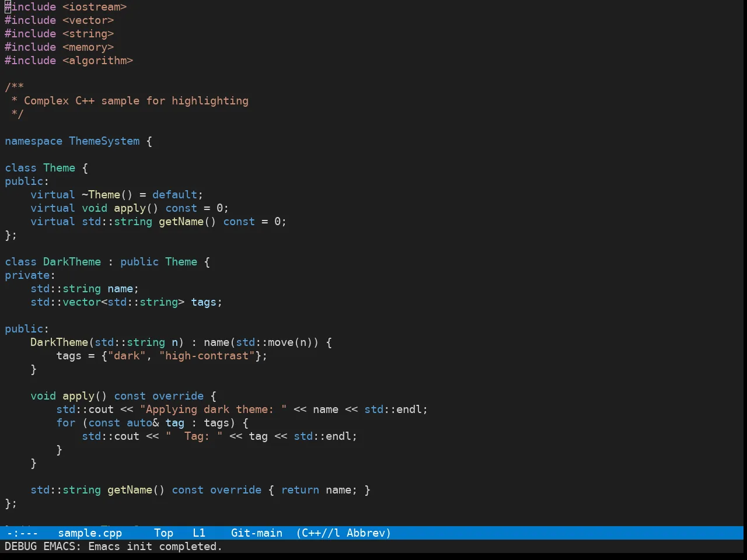Click the 'DarkTheme' constructor name

(x=60, y=342)
